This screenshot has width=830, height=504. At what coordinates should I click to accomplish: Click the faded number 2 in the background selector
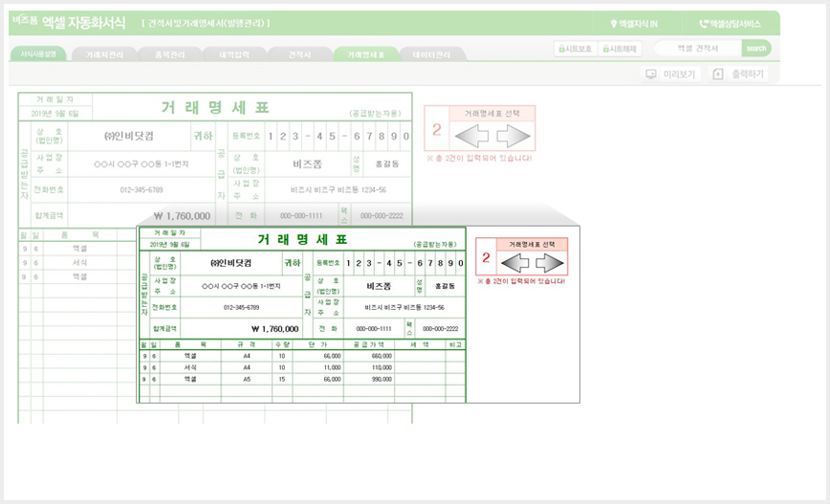(x=437, y=130)
